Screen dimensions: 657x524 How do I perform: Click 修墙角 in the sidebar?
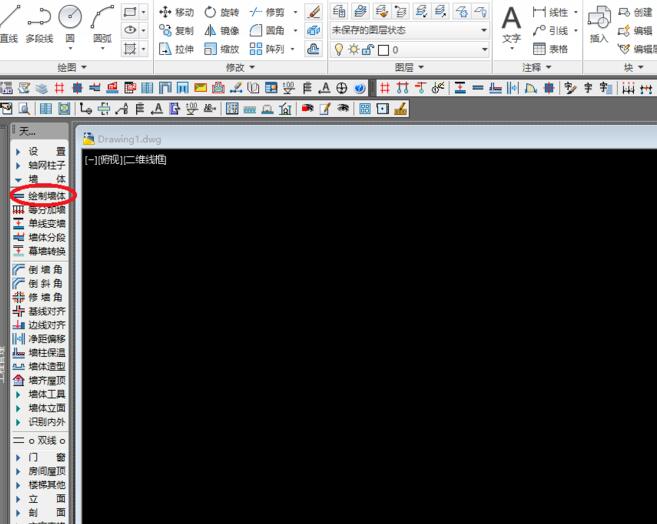pos(39,297)
